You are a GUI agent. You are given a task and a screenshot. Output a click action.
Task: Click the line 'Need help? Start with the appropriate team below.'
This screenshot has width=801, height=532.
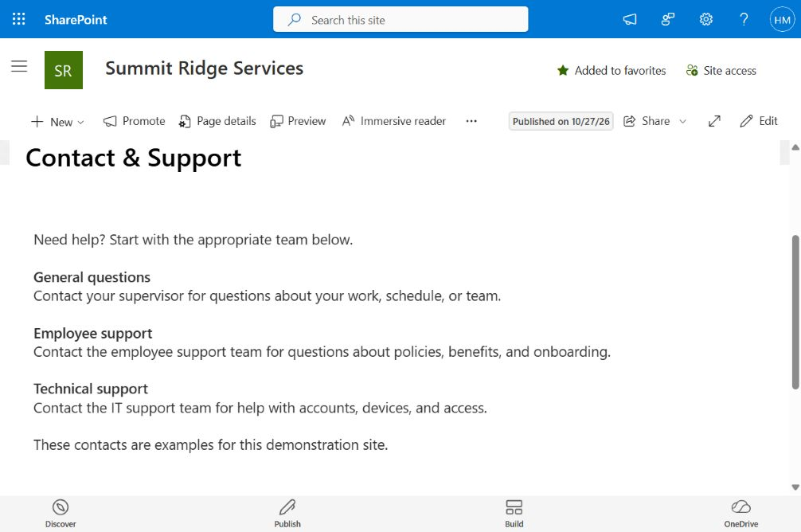coord(193,240)
